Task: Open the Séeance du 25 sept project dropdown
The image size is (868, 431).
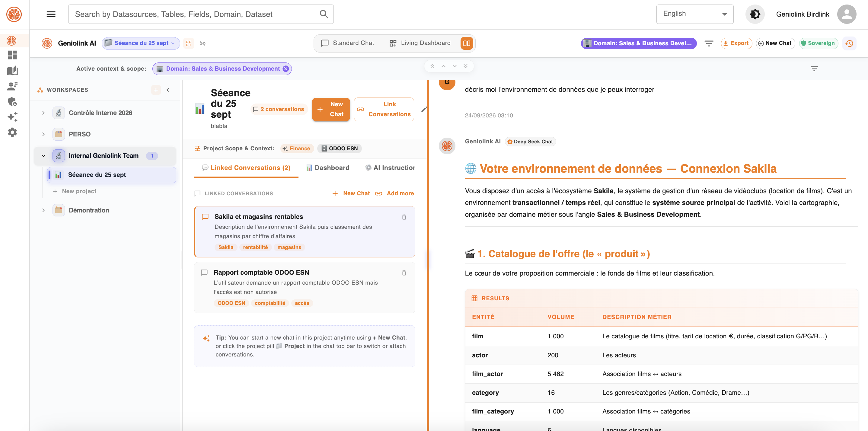Action: pos(141,43)
